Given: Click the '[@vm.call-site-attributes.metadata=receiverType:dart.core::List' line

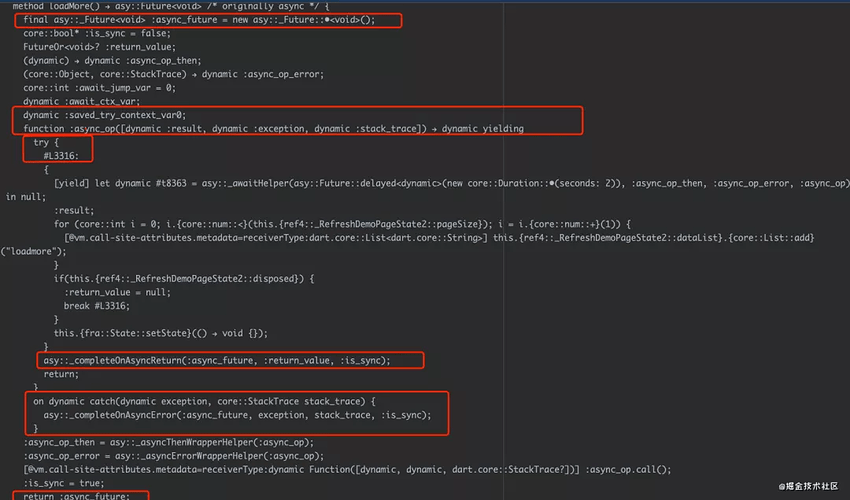Looking at the screenshot, I should (x=439, y=238).
